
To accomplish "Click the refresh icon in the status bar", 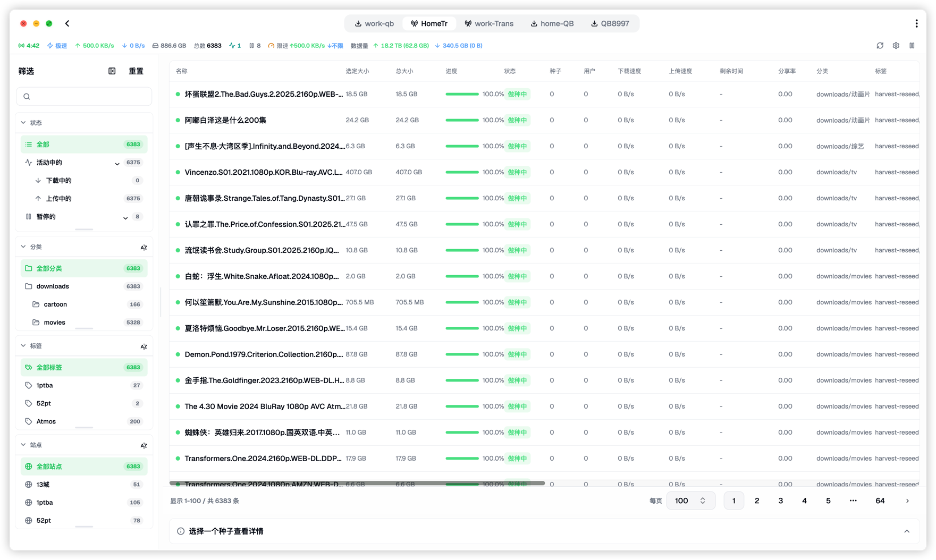I will tap(880, 46).
